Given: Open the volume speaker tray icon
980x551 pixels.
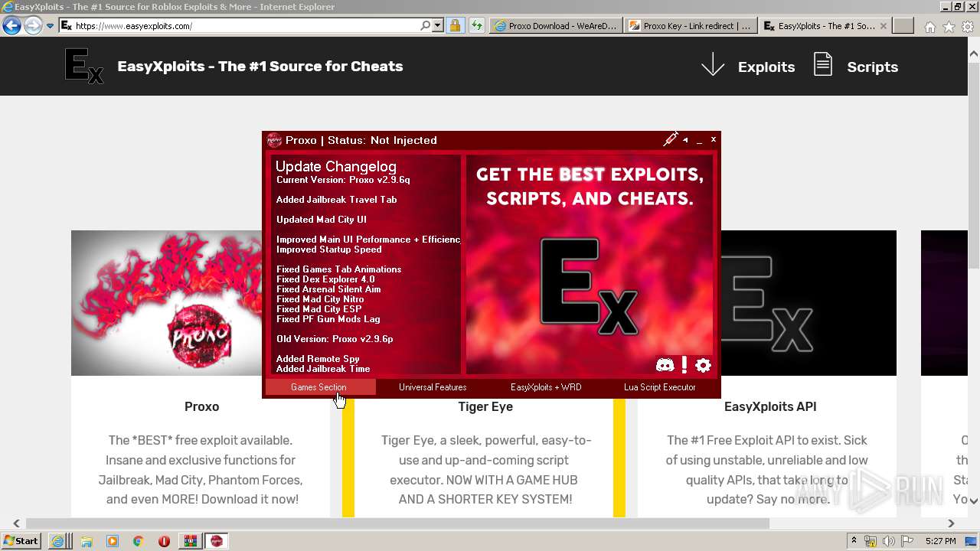Looking at the screenshot, I should (889, 541).
